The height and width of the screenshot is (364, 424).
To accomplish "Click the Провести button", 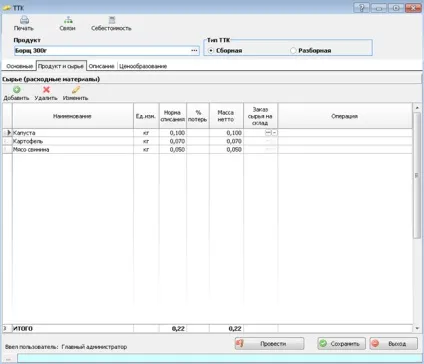I will [x=269, y=344].
